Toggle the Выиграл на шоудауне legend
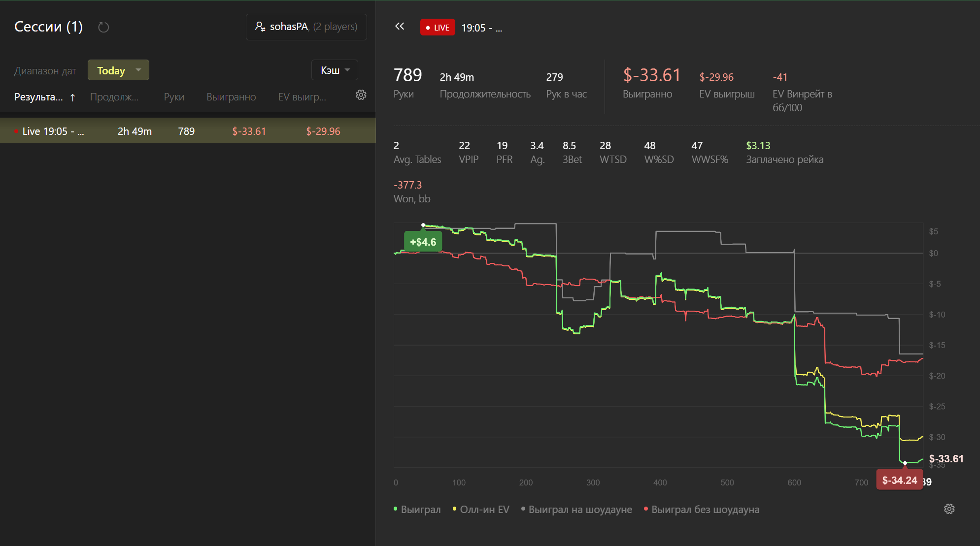 [576, 510]
